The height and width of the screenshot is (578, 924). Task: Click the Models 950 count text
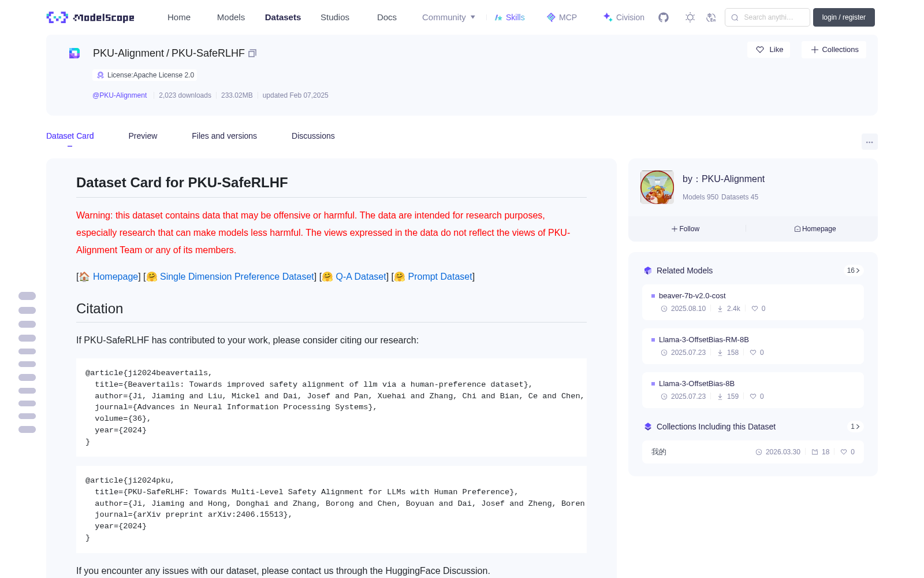[x=701, y=197]
